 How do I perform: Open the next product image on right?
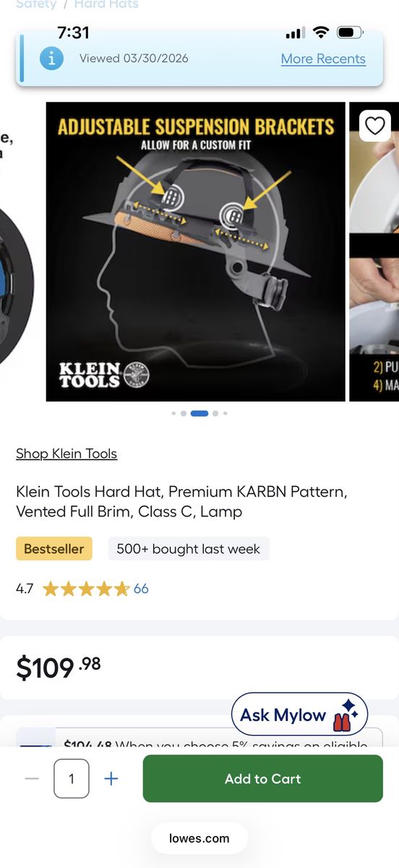click(x=374, y=252)
